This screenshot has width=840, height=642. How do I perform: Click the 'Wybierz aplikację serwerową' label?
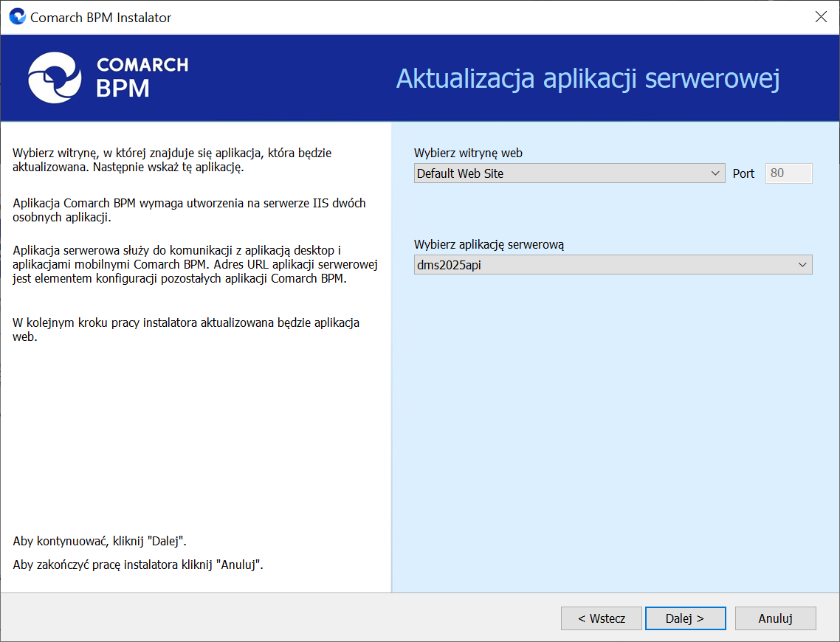[489, 245]
